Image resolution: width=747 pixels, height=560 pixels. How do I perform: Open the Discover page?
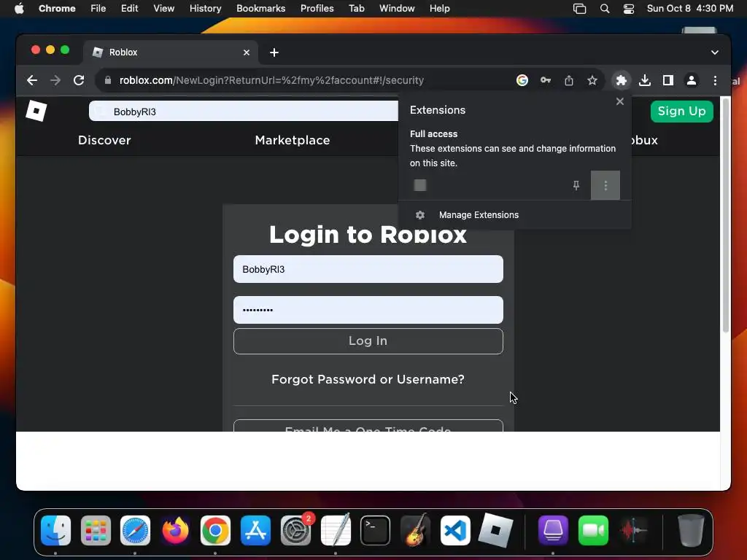[x=104, y=140]
